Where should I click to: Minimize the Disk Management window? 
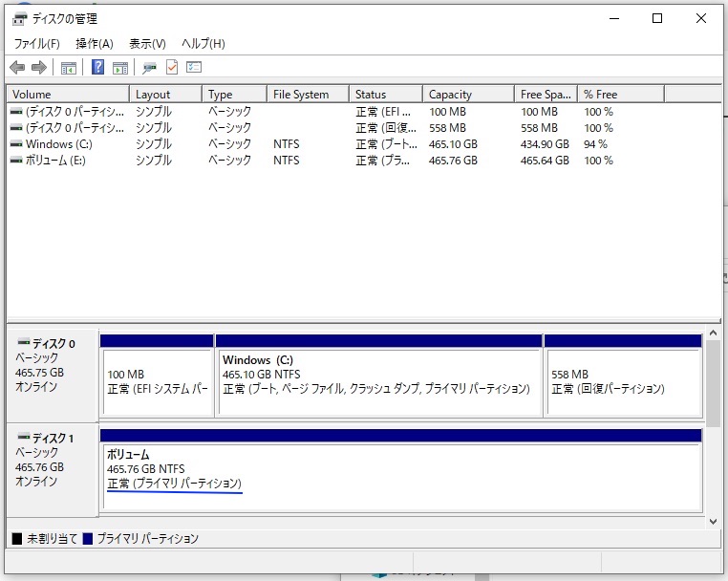(614, 18)
